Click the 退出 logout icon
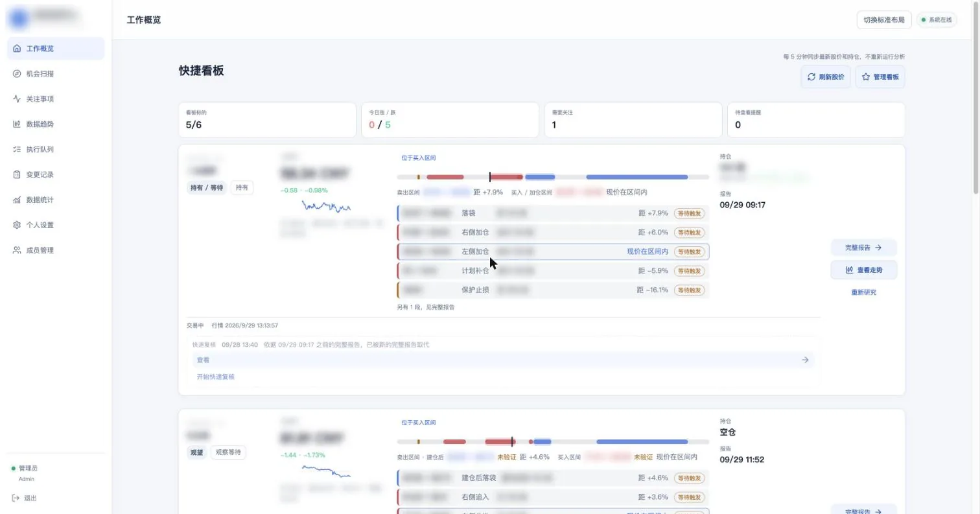The image size is (980, 514). click(x=16, y=498)
